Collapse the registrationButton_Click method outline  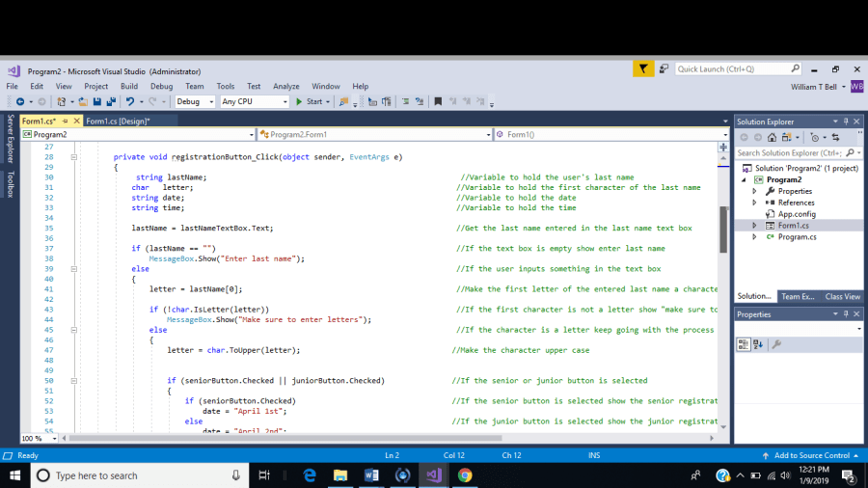tap(73, 157)
